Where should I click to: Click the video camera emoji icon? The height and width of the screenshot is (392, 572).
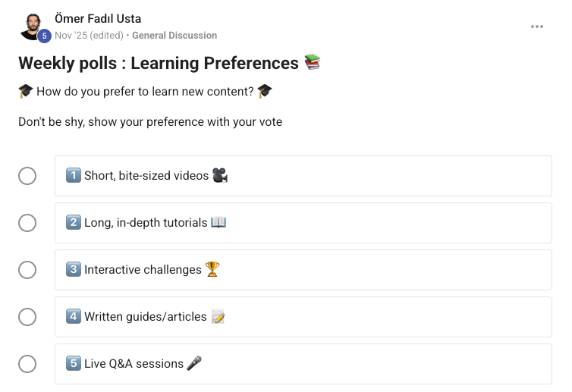(220, 176)
